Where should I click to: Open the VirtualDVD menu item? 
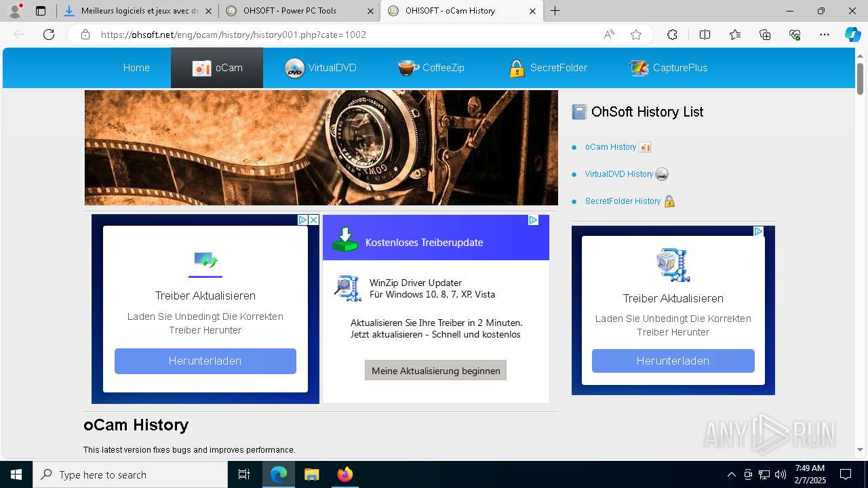click(321, 68)
